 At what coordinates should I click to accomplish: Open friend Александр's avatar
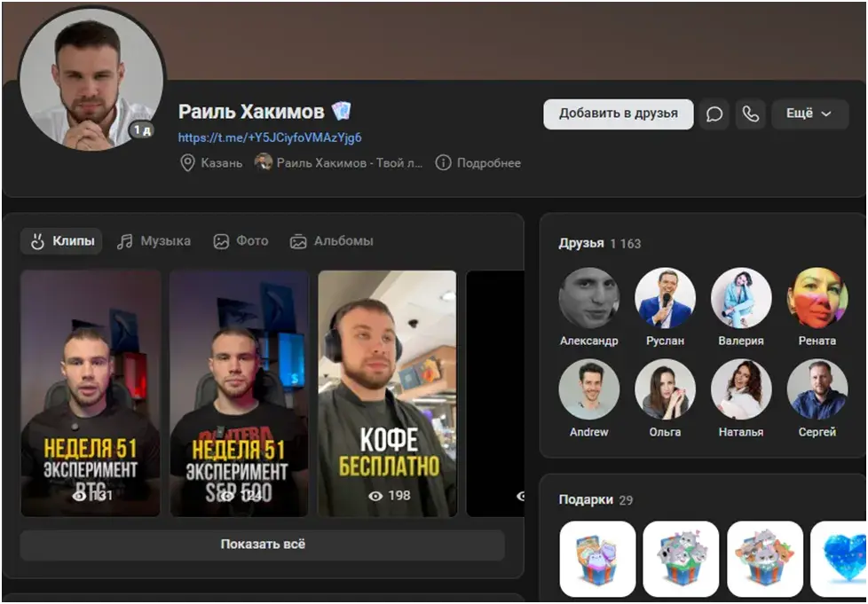coord(589,298)
